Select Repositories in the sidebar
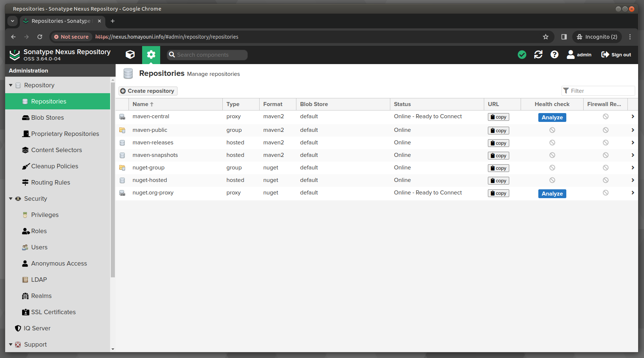 [x=57, y=101]
